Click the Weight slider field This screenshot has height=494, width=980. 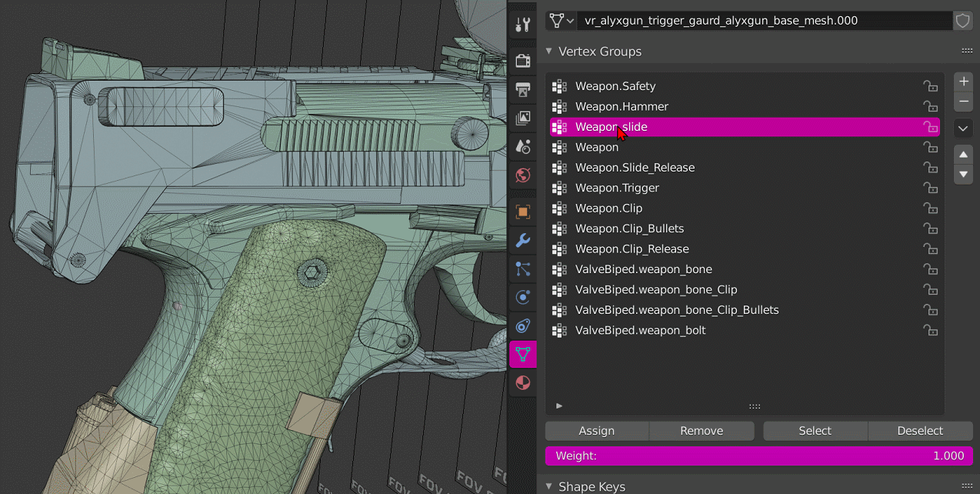point(758,456)
